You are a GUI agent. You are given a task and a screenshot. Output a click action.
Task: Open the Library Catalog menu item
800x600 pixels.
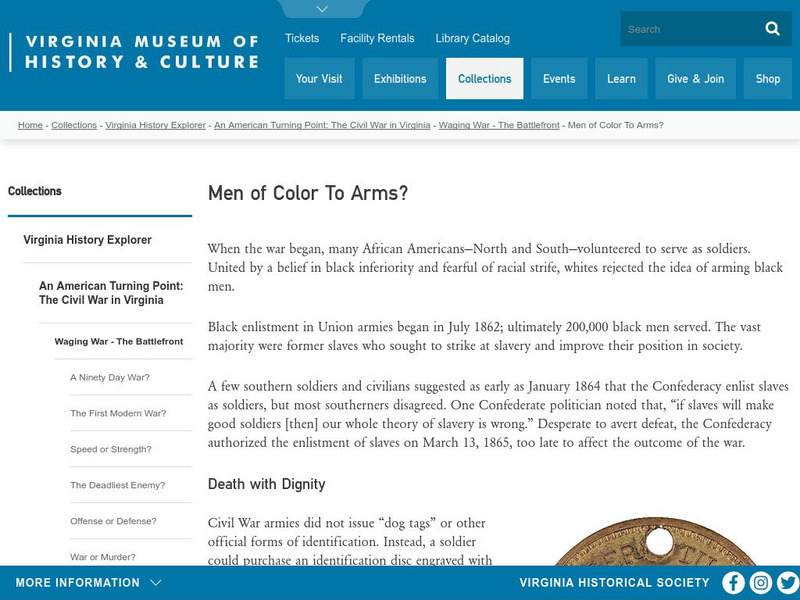pos(471,38)
